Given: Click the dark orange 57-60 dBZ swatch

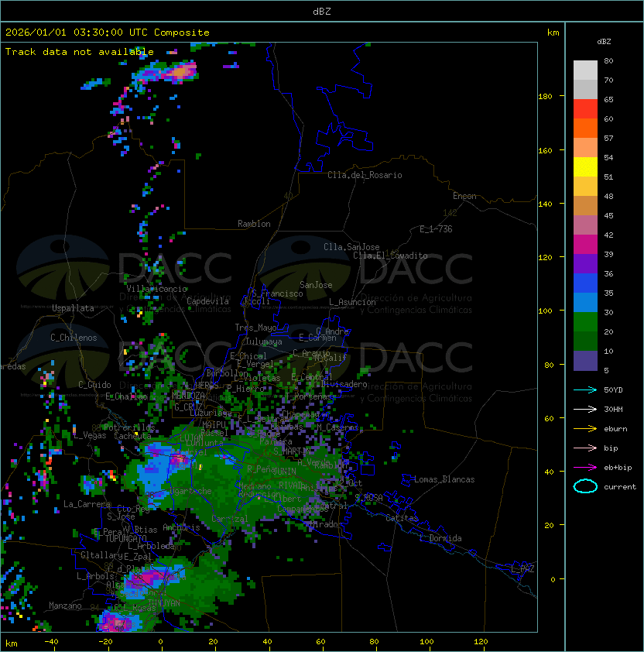Looking at the screenshot, I should pos(585,129).
